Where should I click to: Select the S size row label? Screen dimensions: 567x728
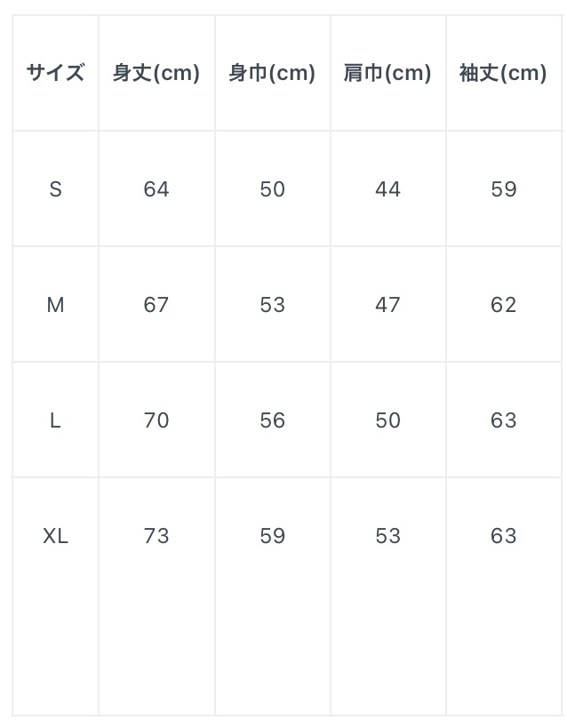(55, 189)
